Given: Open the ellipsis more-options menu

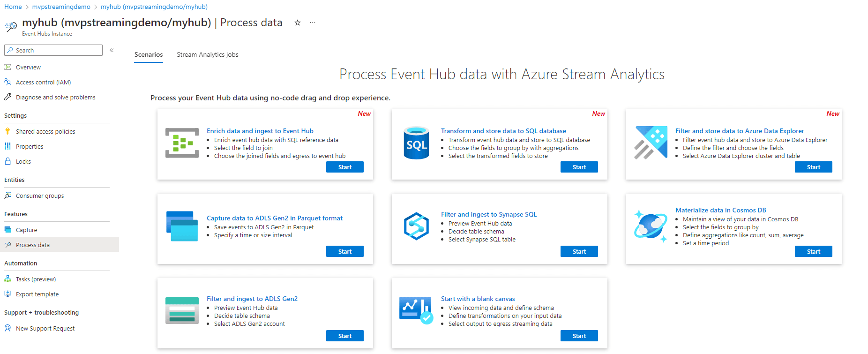Looking at the screenshot, I should [x=312, y=23].
